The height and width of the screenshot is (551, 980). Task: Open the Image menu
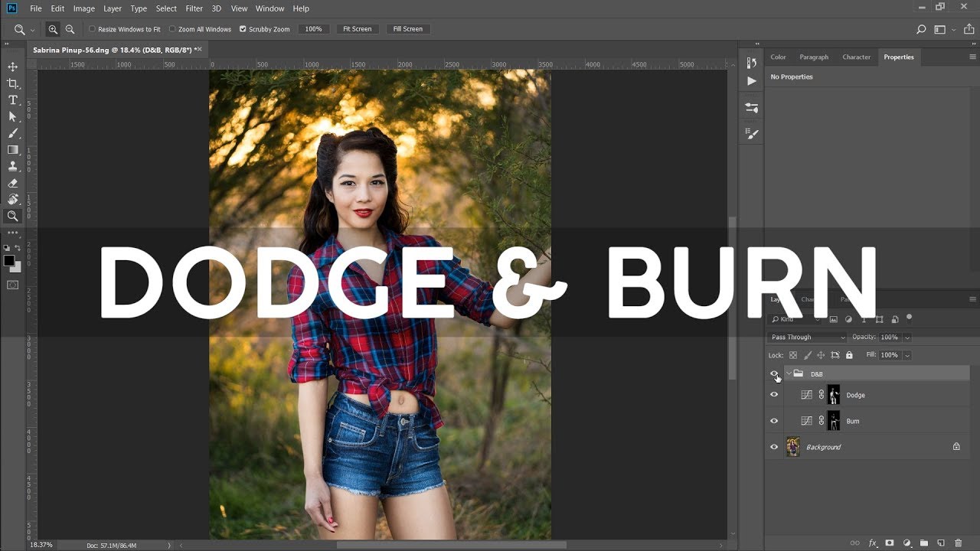click(84, 8)
